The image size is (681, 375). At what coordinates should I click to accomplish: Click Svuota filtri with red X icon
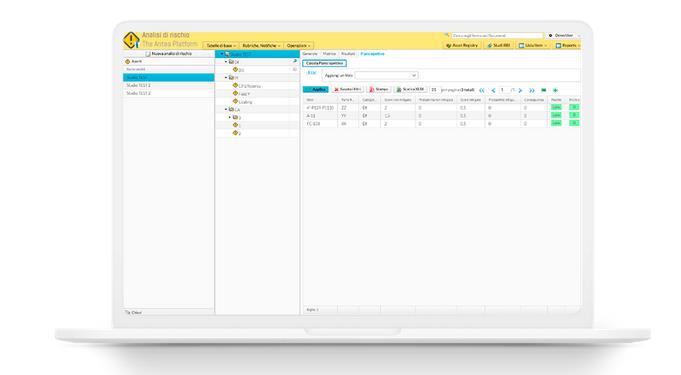(347, 90)
